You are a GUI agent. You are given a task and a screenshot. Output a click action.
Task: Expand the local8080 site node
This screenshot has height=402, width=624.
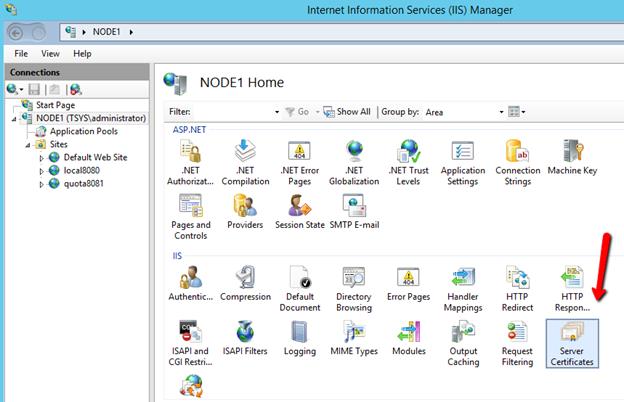click(41, 171)
